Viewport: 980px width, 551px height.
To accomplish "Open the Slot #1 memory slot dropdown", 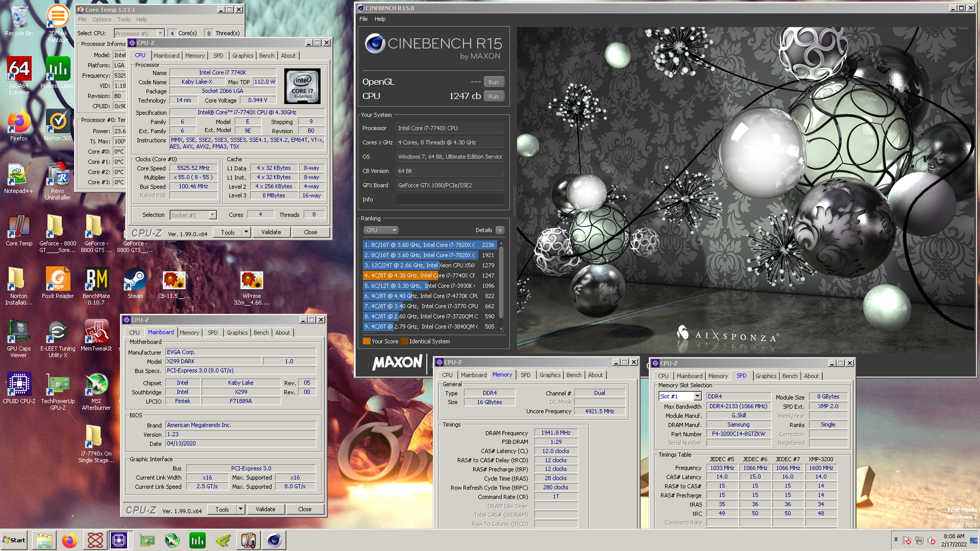I will coord(697,396).
